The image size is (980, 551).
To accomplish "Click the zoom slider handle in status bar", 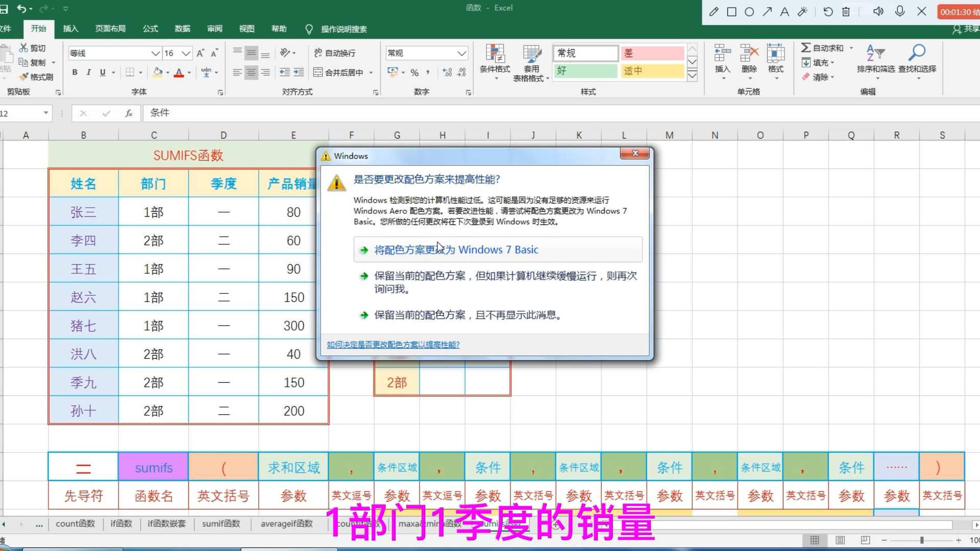I will [922, 540].
